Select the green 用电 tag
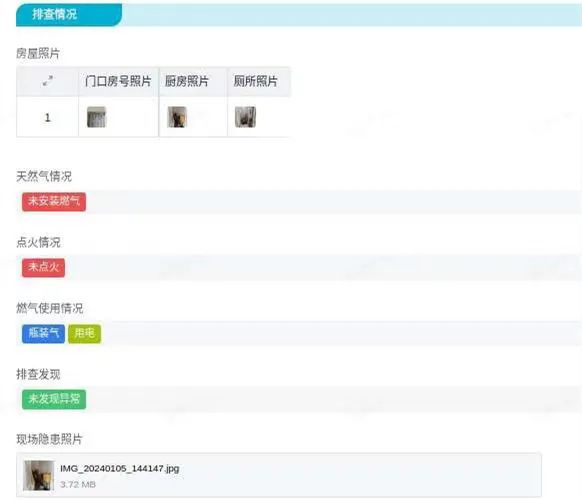 click(84, 334)
